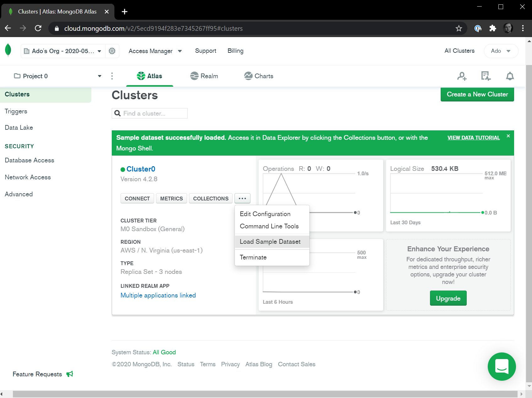
Task: Open a new browser tab
Action: pos(125,12)
